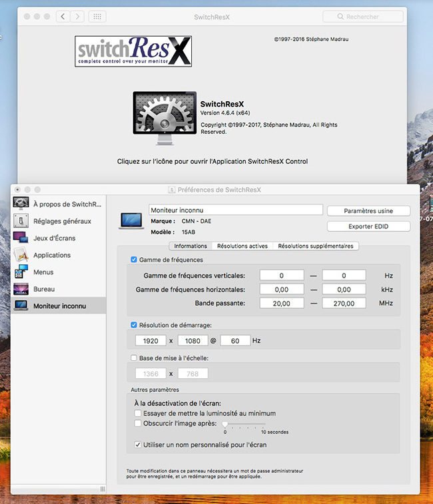Click maximum horizontal frequency field
Screen dimensions: 433x504
point(344,290)
